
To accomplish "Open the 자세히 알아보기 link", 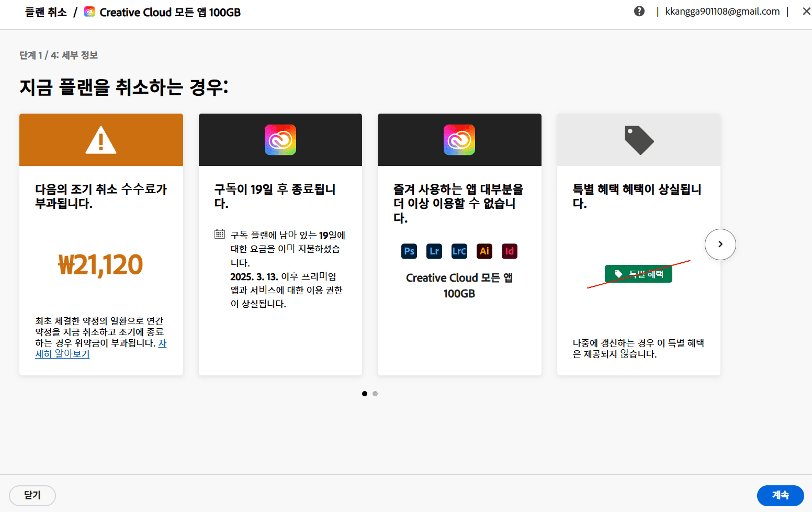I will (62, 354).
